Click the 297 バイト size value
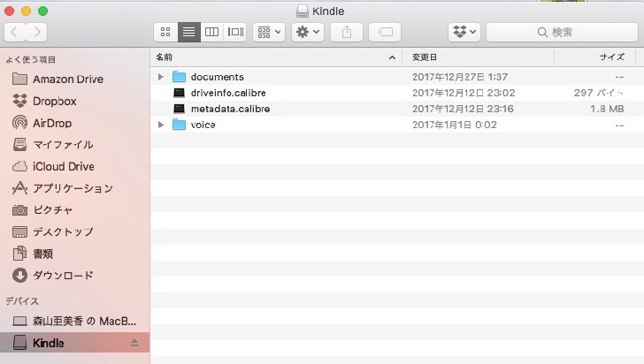This screenshot has height=364, width=644. click(x=599, y=93)
